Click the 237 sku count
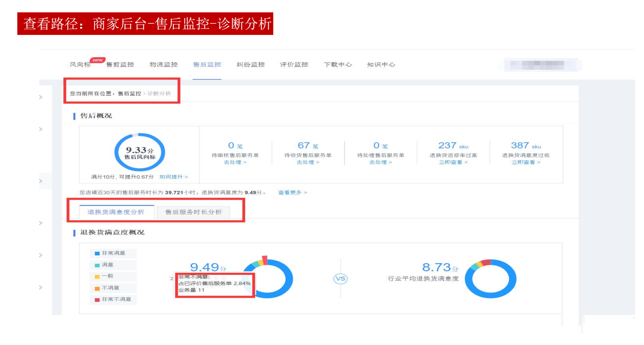644x345 pixels. tap(453, 145)
